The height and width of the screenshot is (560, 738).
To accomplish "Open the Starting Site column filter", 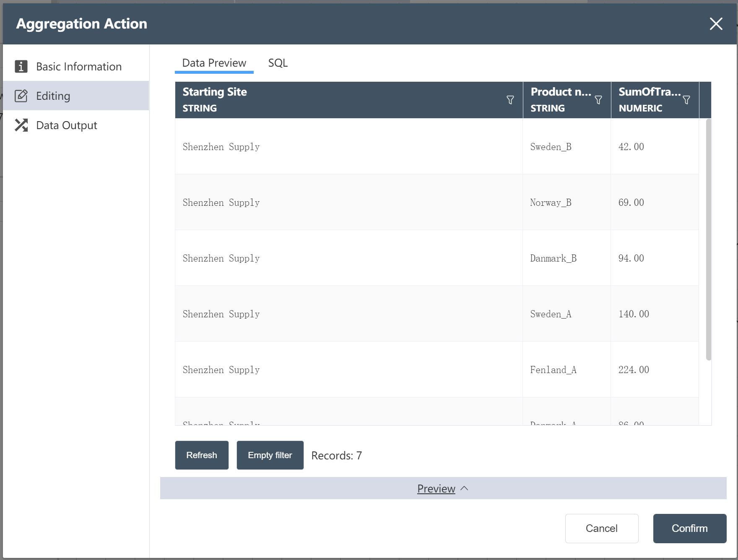I will [x=510, y=100].
